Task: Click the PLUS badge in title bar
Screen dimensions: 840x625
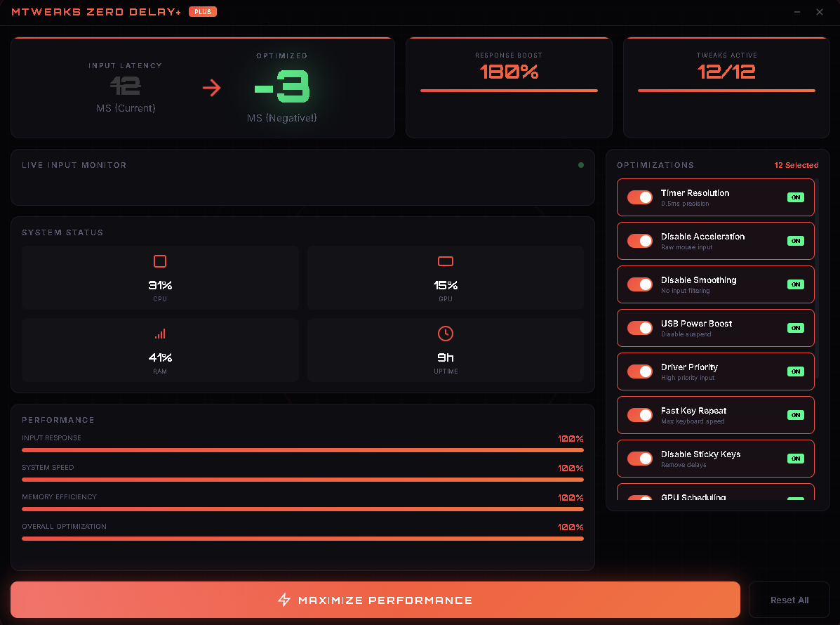Action: click(x=203, y=12)
